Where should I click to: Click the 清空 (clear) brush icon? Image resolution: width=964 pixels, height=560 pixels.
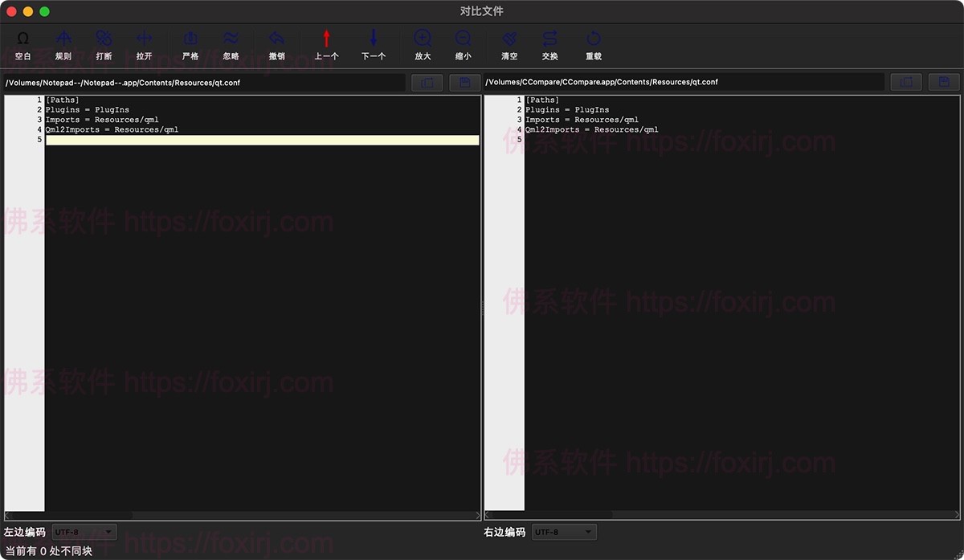pos(509,40)
